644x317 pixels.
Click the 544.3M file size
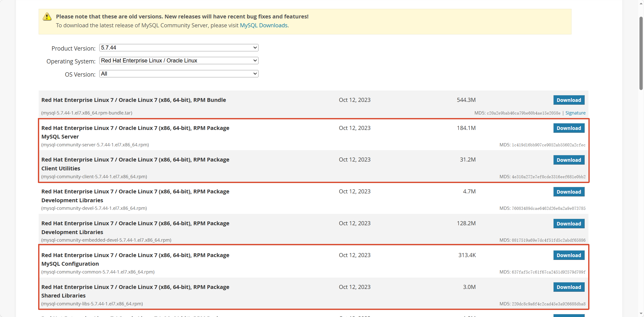click(x=466, y=100)
